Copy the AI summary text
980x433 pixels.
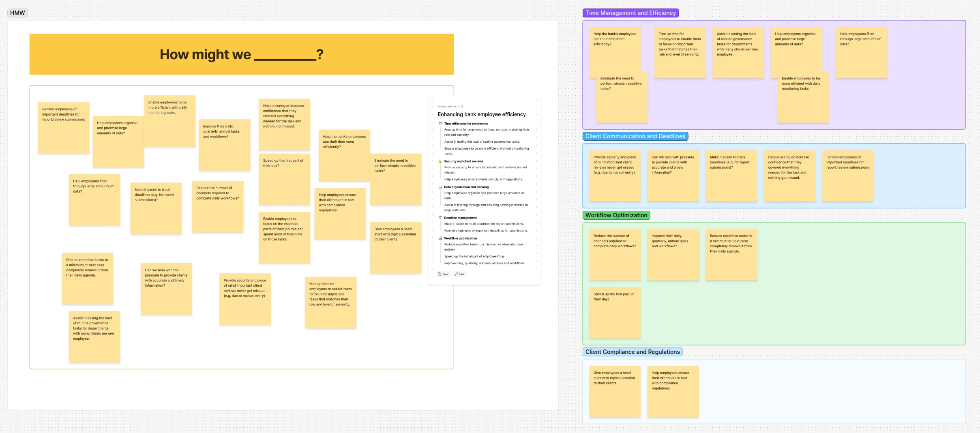point(443,274)
